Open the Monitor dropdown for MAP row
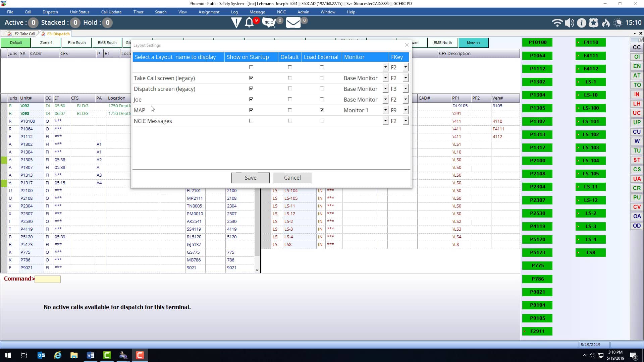This screenshot has height=362, width=644. 385,110
